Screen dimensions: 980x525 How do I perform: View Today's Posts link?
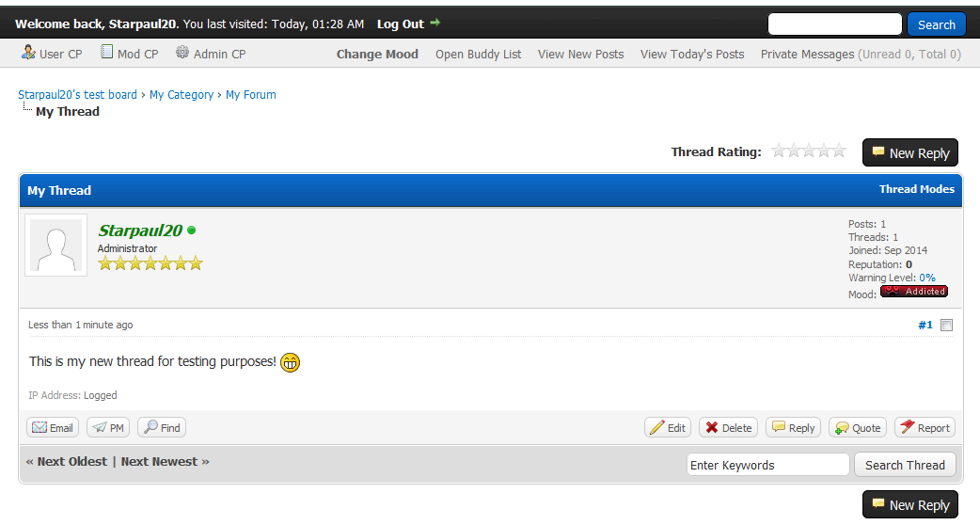[x=692, y=55]
